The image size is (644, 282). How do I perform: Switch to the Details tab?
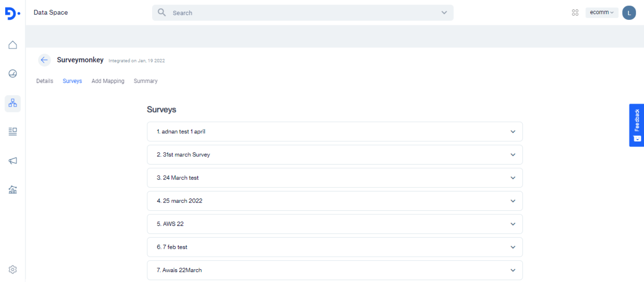pos(45,81)
